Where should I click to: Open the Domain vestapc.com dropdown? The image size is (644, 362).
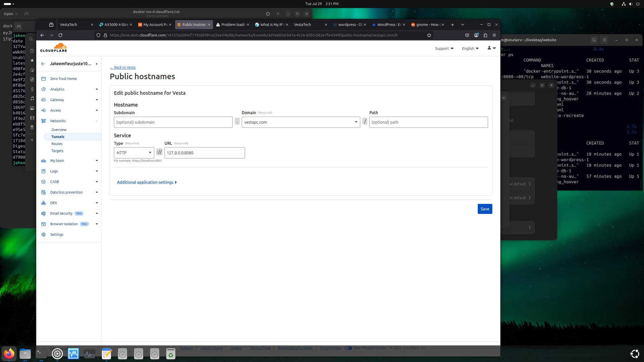301,122
